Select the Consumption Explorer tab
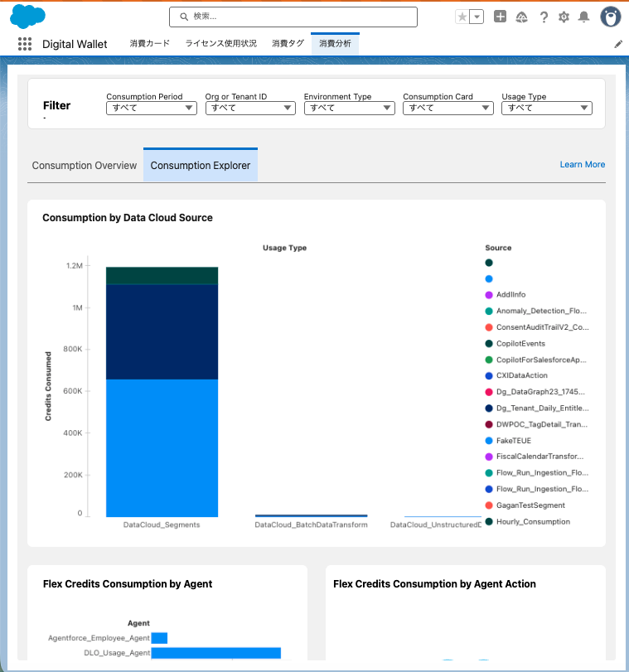629x672 pixels. click(x=201, y=166)
